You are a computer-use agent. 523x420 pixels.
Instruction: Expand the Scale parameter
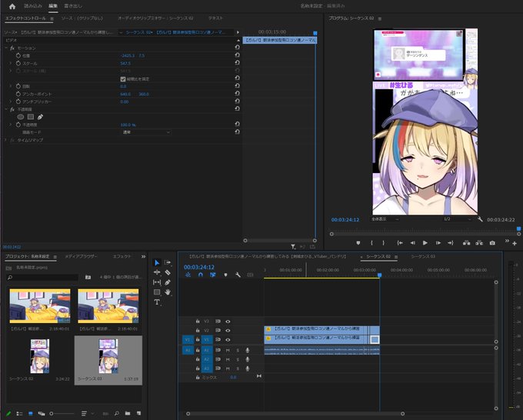tap(10, 63)
